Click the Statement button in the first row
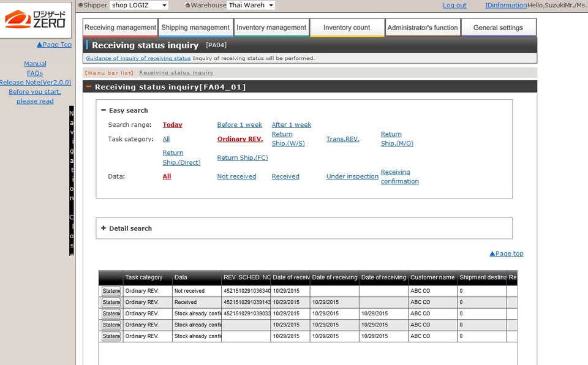The width and height of the screenshot is (588, 365). pos(111,291)
